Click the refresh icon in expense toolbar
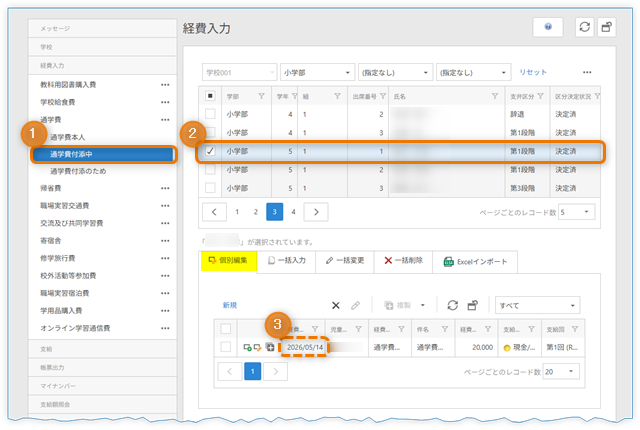 (452, 305)
